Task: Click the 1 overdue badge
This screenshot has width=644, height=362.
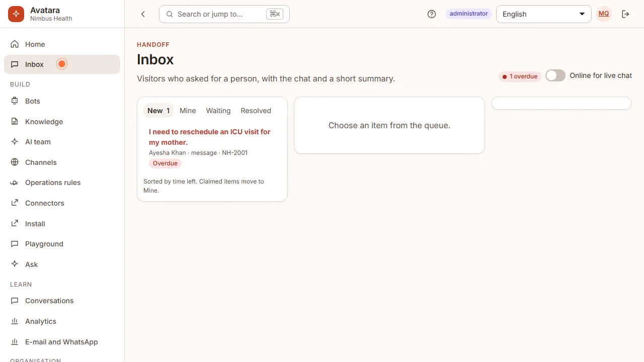Action: click(x=520, y=76)
